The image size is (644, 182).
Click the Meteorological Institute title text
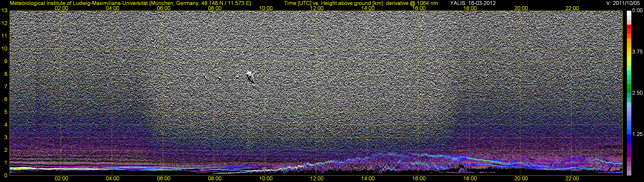pos(131,3)
